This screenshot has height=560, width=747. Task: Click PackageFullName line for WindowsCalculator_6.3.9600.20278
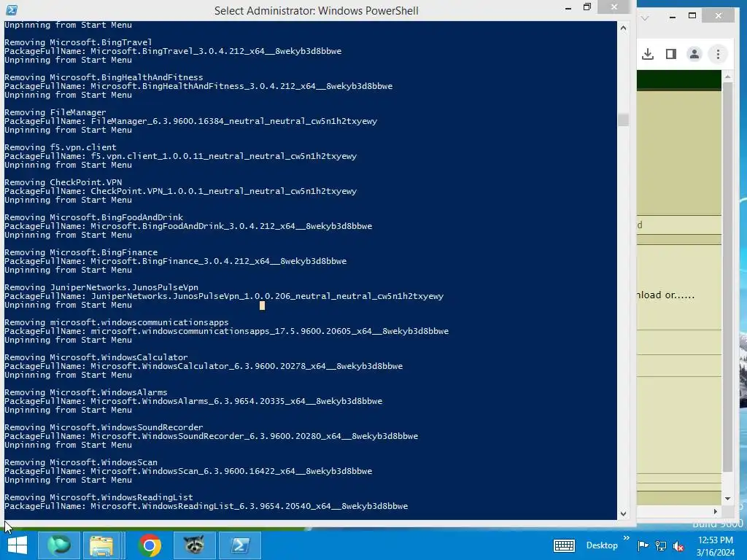(x=204, y=366)
